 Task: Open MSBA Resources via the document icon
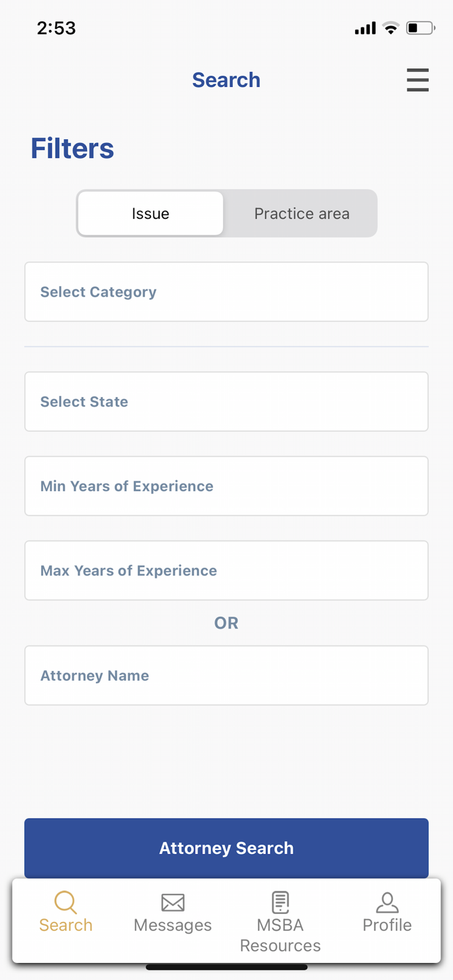(x=280, y=902)
